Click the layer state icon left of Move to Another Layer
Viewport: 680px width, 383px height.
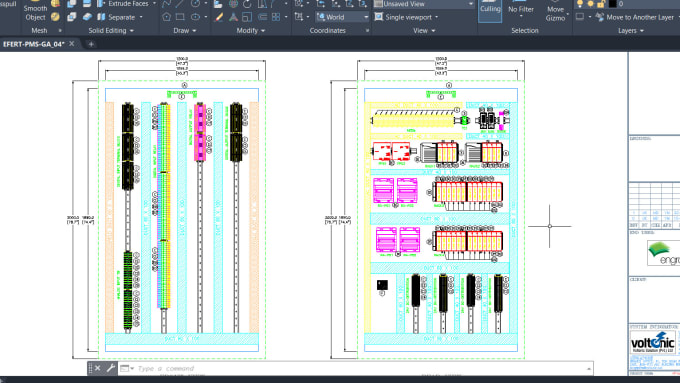[580, 17]
